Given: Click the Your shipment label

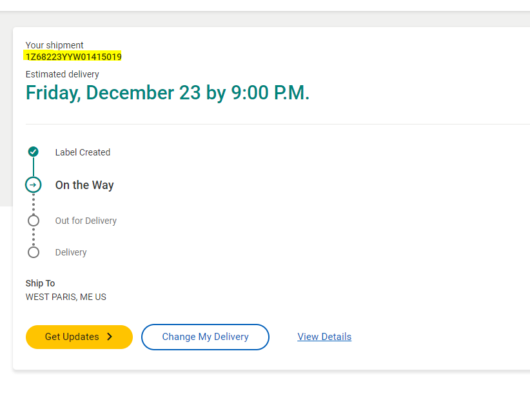Looking at the screenshot, I should tap(54, 45).
